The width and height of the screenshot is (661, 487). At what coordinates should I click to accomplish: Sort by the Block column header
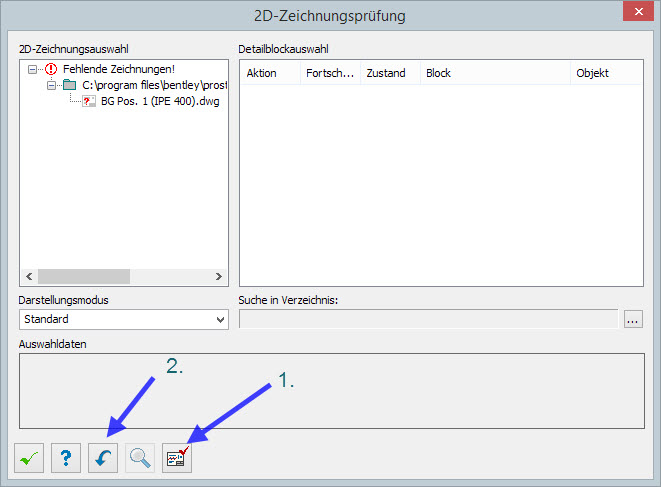pos(495,73)
